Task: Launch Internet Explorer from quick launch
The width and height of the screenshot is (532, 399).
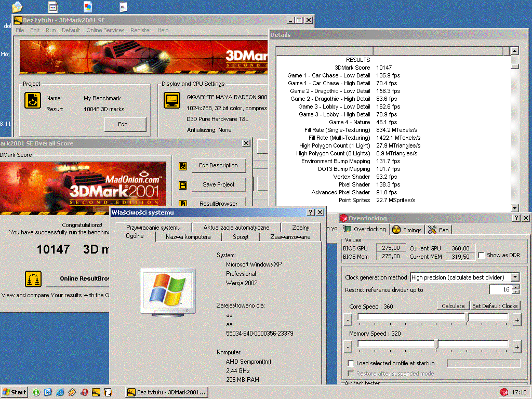Action: point(60,392)
